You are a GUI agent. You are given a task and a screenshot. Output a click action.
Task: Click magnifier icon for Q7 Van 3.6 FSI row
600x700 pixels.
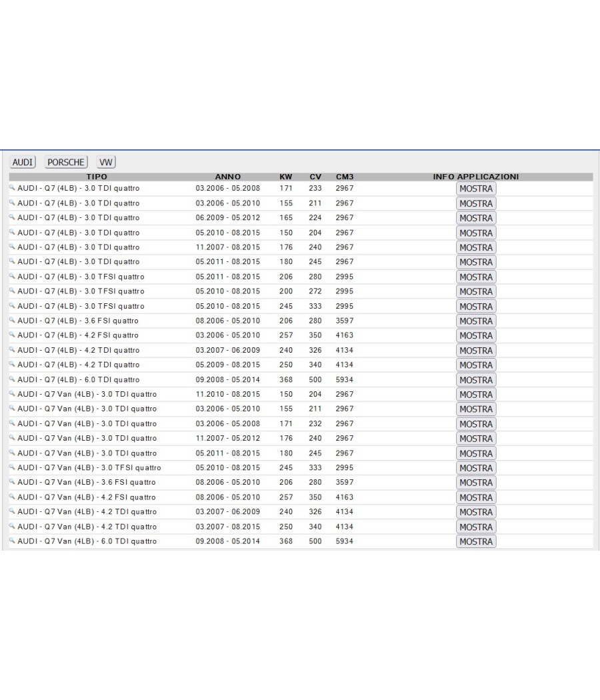(12, 482)
